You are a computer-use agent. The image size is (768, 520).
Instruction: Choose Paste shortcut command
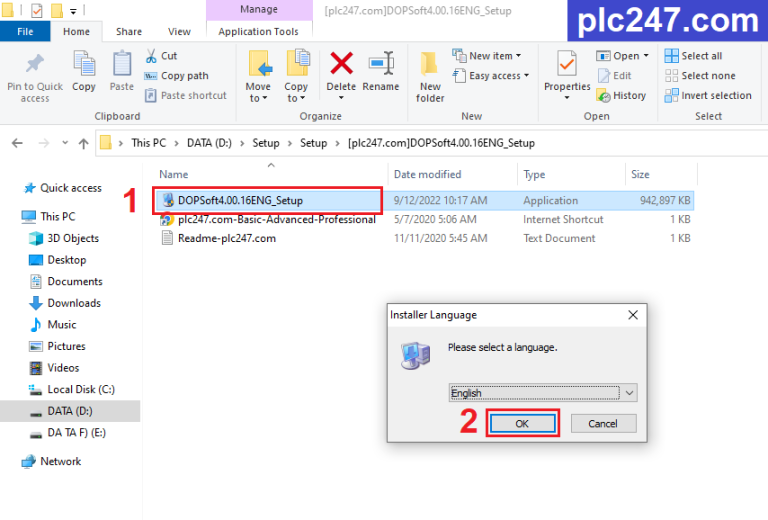coord(186,95)
